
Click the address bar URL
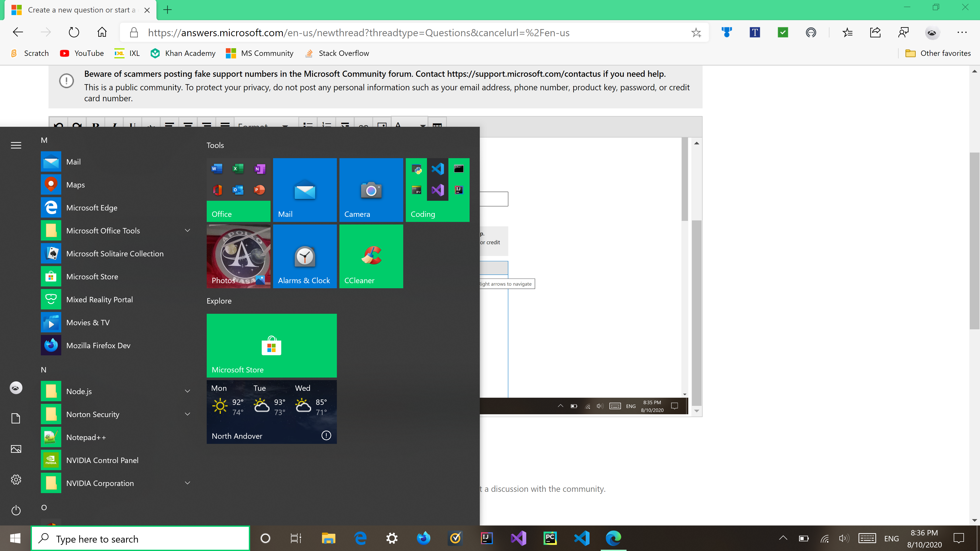[x=358, y=33]
